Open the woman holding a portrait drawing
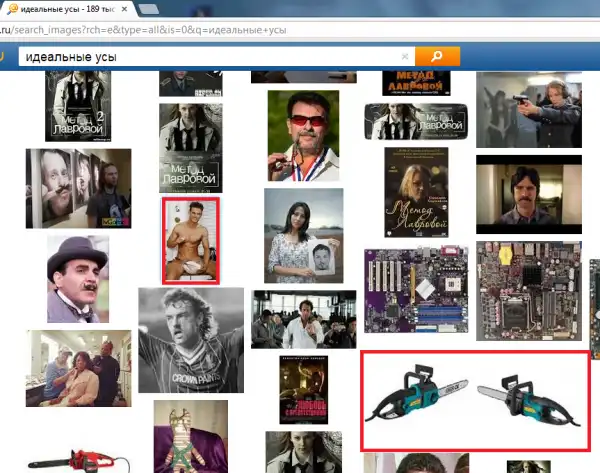This screenshot has height=473, width=600. pos(304,236)
